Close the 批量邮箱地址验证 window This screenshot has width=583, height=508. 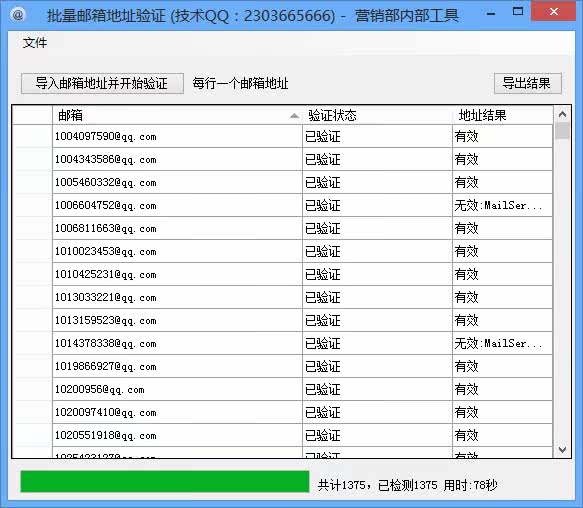pyautogui.click(x=554, y=12)
